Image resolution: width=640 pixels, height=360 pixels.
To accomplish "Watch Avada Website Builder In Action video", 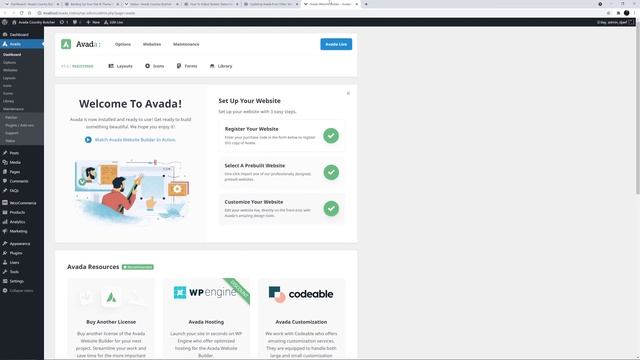I will [x=130, y=140].
